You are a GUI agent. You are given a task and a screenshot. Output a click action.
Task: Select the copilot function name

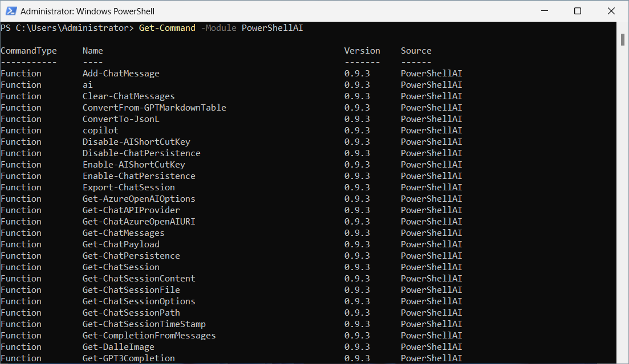[100, 131]
